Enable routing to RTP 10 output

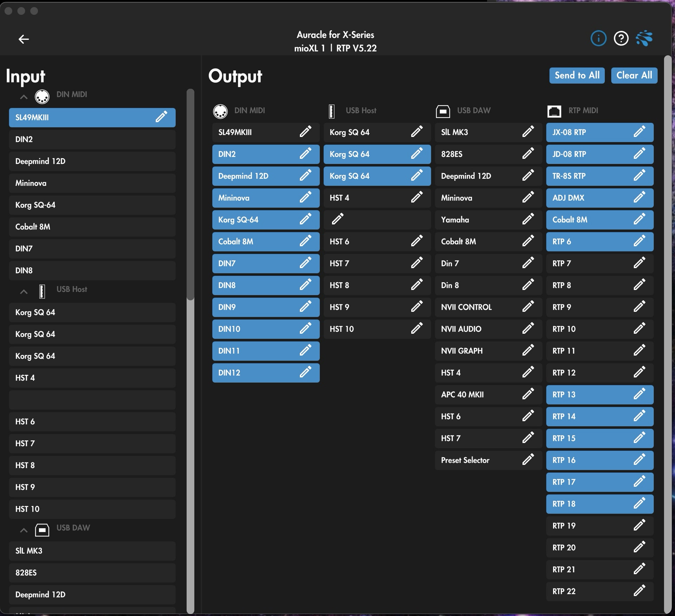click(600, 329)
